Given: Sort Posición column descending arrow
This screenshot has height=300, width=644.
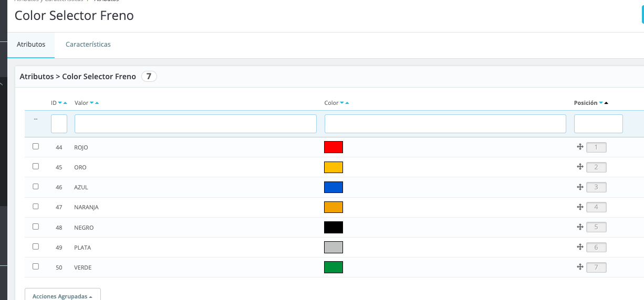Looking at the screenshot, I should pos(601,103).
